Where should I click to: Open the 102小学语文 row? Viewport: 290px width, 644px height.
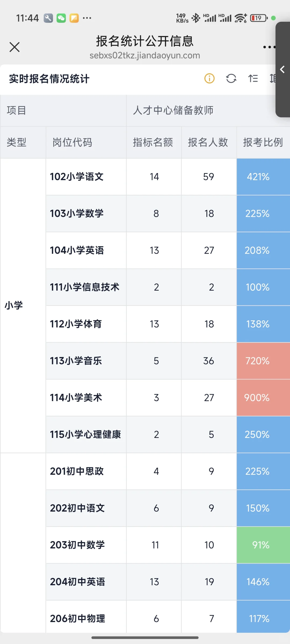[77, 177]
